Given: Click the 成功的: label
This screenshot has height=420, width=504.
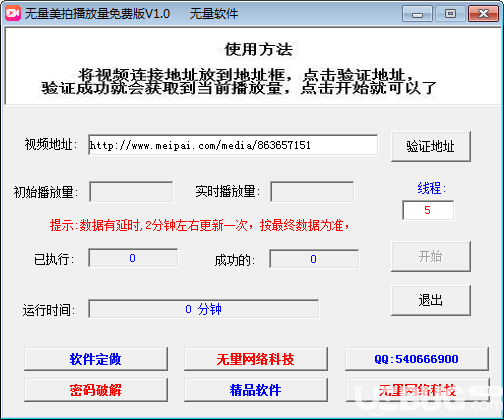Looking at the screenshot, I should click(x=235, y=260).
